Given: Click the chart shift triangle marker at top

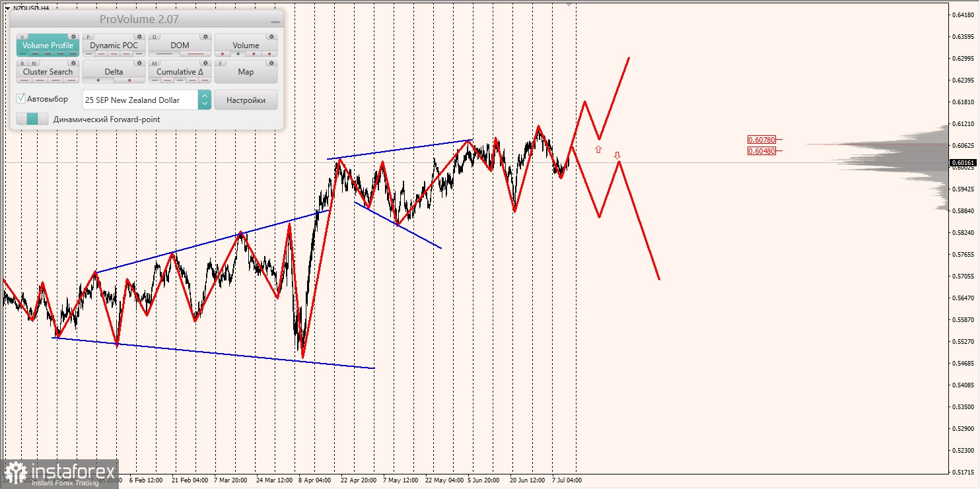Looking at the screenshot, I should [x=569, y=4].
